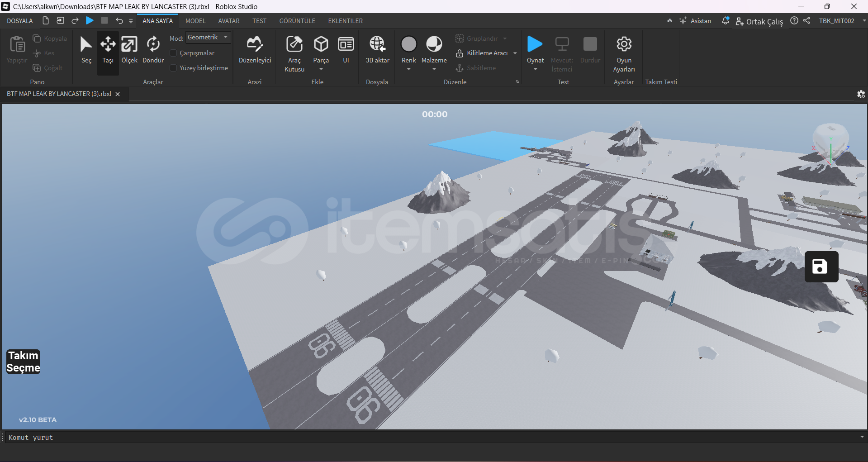This screenshot has width=868, height=462.
Task: Click Çoğalt duplicate button
Action: click(x=47, y=68)
